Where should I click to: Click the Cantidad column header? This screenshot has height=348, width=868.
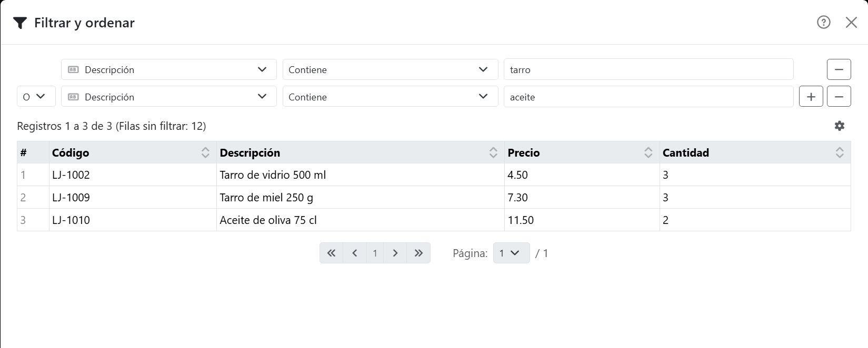pos(755,152)
